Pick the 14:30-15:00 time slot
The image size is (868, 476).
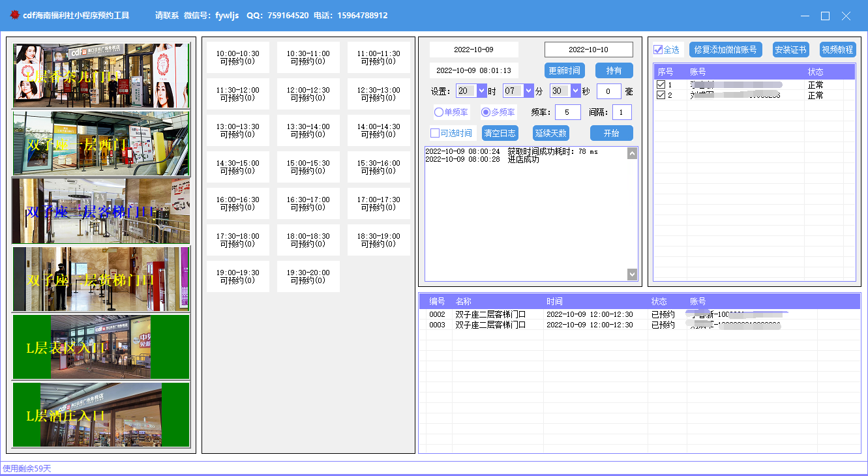click(x=238, y=167)
